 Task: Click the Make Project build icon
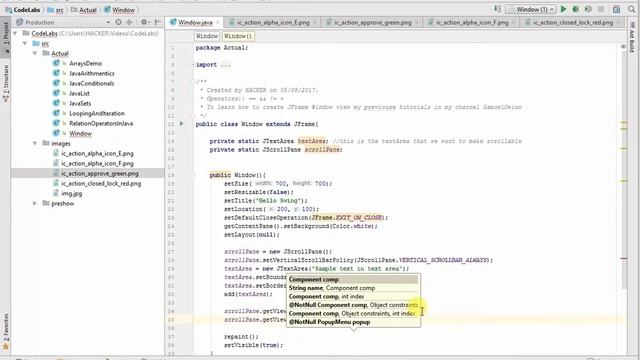pos(498,9)
